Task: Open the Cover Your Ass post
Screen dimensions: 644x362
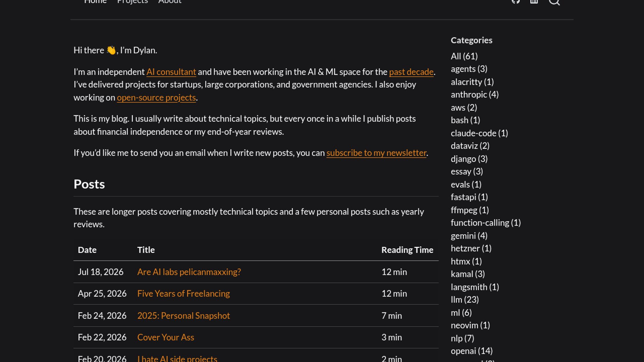Action: click(166, 337)
